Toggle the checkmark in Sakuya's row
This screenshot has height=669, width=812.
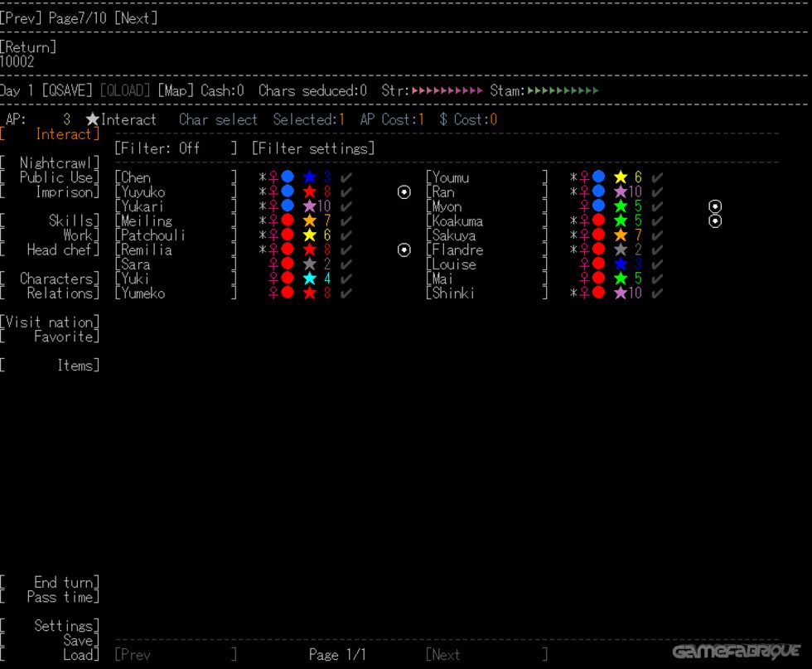coord(657,235)
